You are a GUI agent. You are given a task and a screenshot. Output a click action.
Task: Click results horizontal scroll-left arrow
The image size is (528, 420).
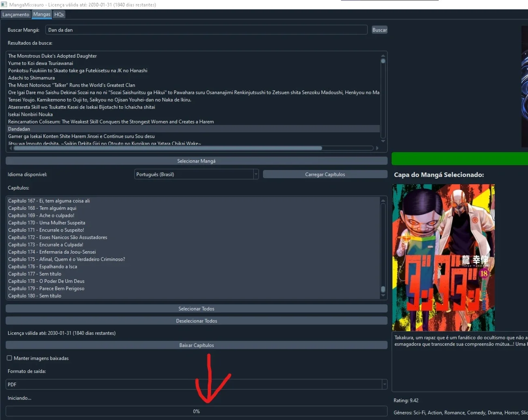pos(11,148)
